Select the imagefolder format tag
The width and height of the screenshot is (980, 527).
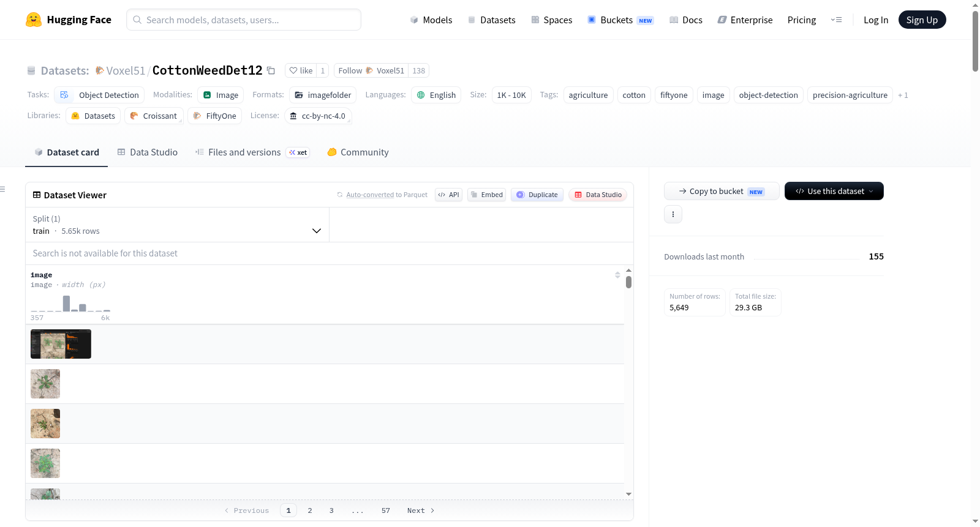(323, 95)
